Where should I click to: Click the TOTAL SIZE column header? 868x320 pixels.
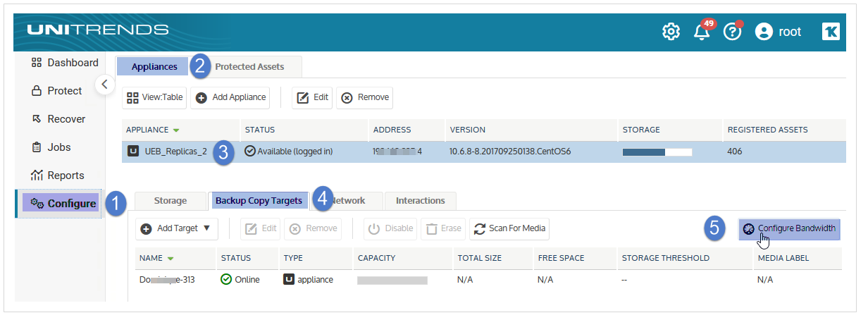480,258
